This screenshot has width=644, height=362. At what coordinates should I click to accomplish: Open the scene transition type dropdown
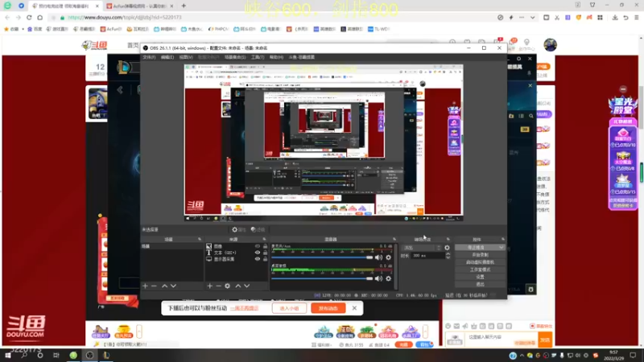pyautogui.click(x=422, y=248)
